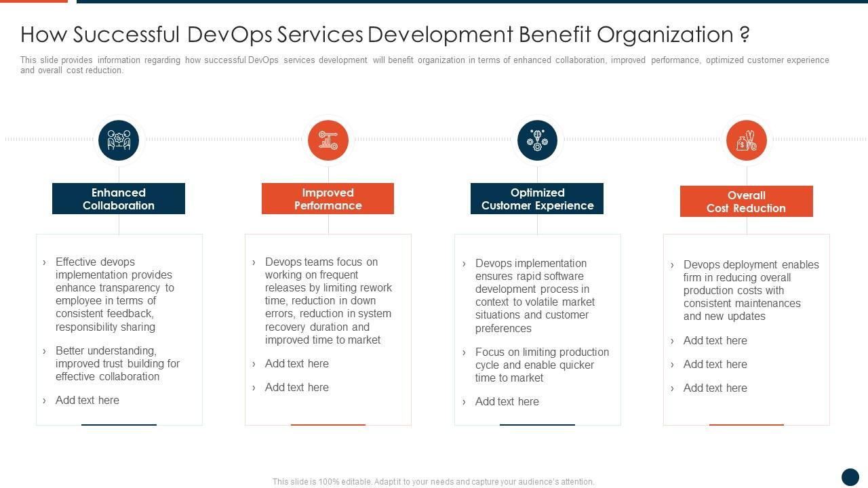This screenshot has height=488, width=868.
Task: Click first 'Add text here' in Improved Performance box
Action: point(296,363)
